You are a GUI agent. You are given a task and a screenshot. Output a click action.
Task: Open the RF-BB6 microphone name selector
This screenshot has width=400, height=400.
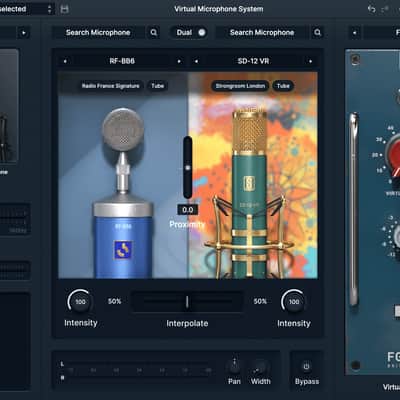click(x=122, y=61)
